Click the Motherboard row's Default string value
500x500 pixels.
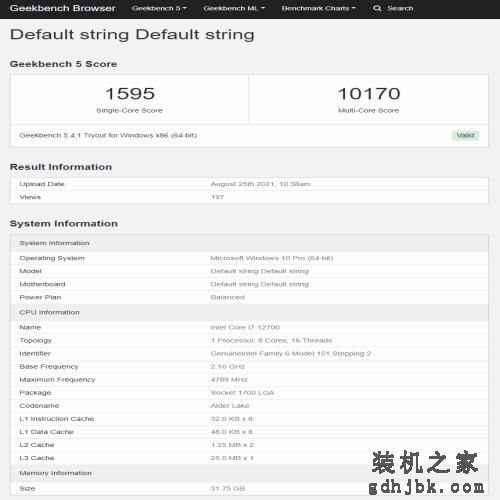259,284
